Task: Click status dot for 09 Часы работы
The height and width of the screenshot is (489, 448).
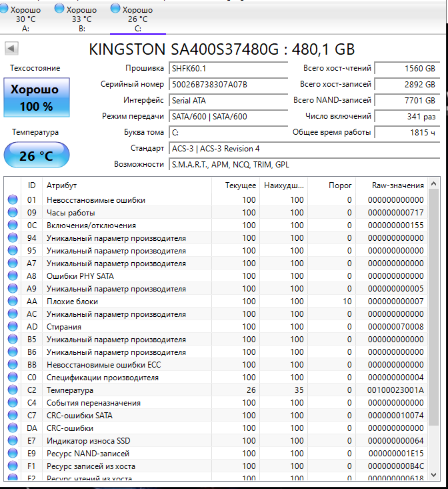Action: click(13, 212)
